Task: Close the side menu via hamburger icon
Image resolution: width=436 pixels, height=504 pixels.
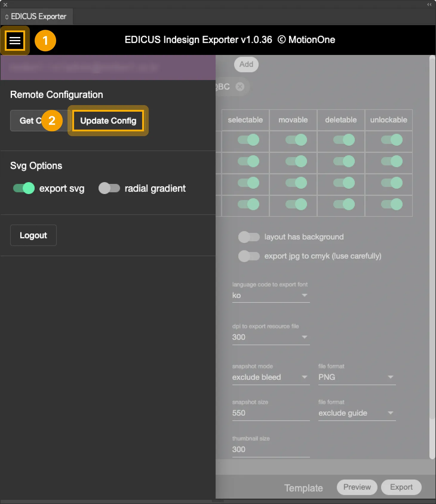Action: [15, 40]
